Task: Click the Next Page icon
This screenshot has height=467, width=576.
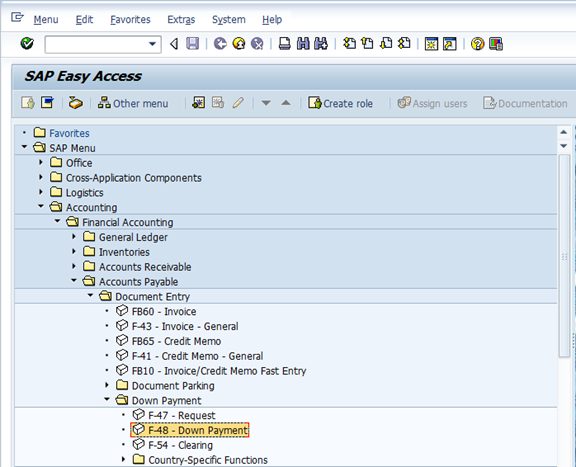Action: 386,44
